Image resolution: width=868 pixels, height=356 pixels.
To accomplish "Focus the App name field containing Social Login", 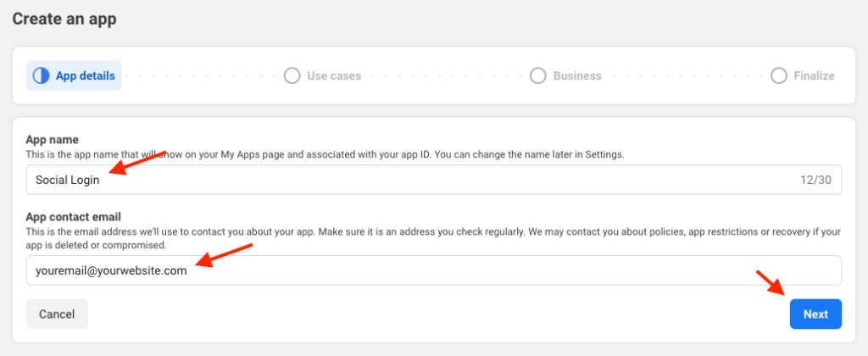I will [433, 180].
